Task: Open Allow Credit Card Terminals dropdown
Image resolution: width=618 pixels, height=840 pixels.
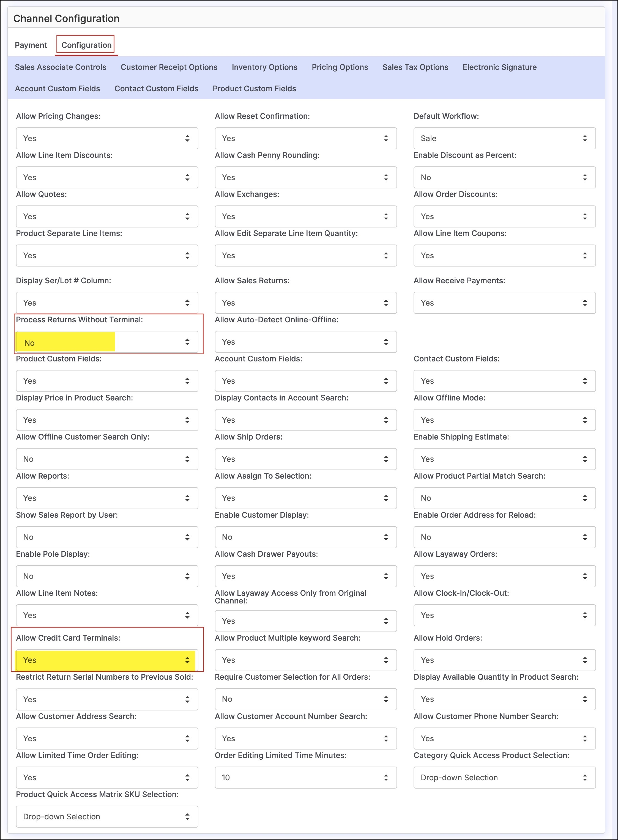Action: point(106,660)
